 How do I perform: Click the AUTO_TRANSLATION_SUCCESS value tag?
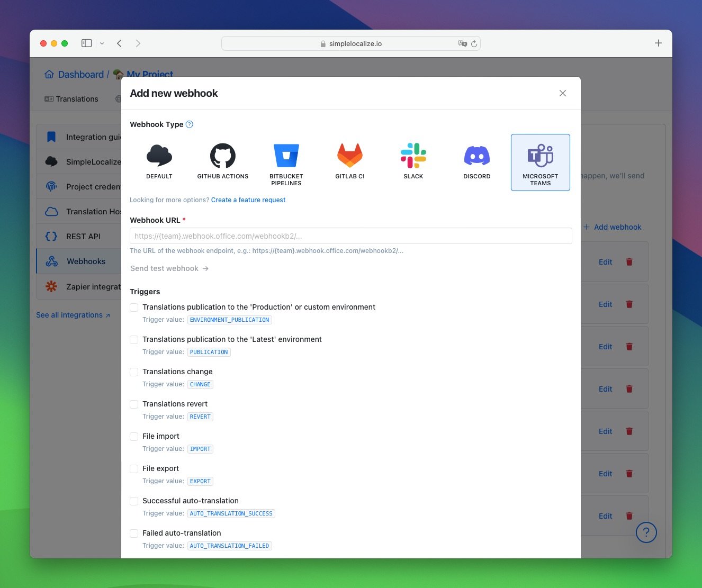pos(231,513)
